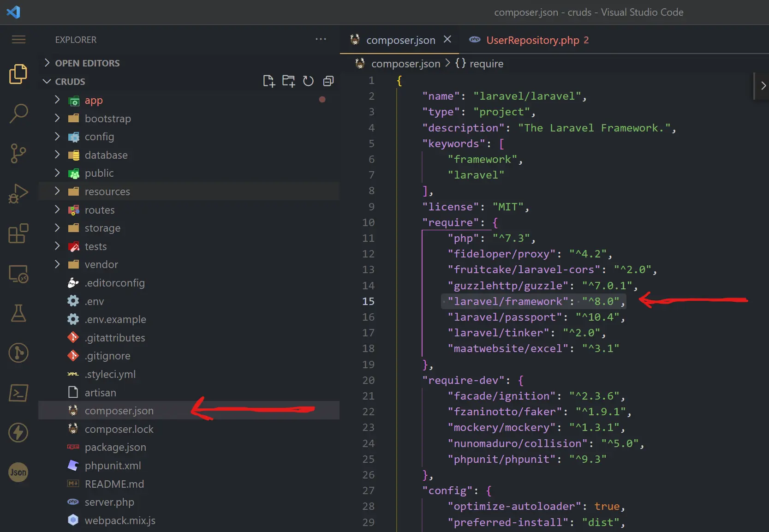
Task: Click the "optimize-autoloader" true value
Action: pyautogui.click(x=607, y=506)
